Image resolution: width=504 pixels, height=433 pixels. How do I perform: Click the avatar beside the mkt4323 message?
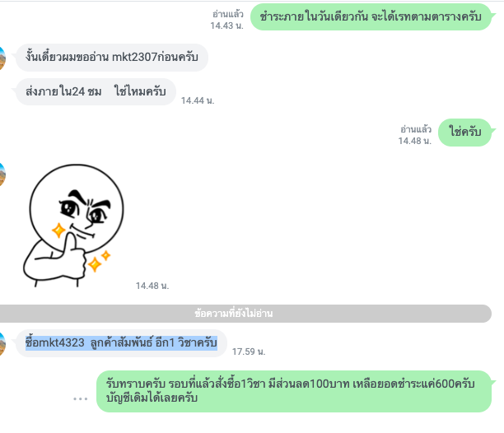[2, 344]
